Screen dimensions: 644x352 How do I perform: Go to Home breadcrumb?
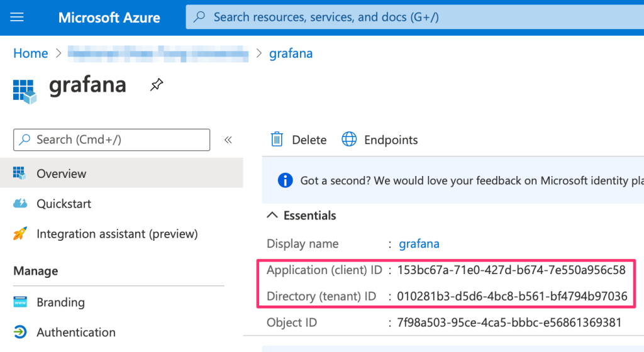[31, 53]
